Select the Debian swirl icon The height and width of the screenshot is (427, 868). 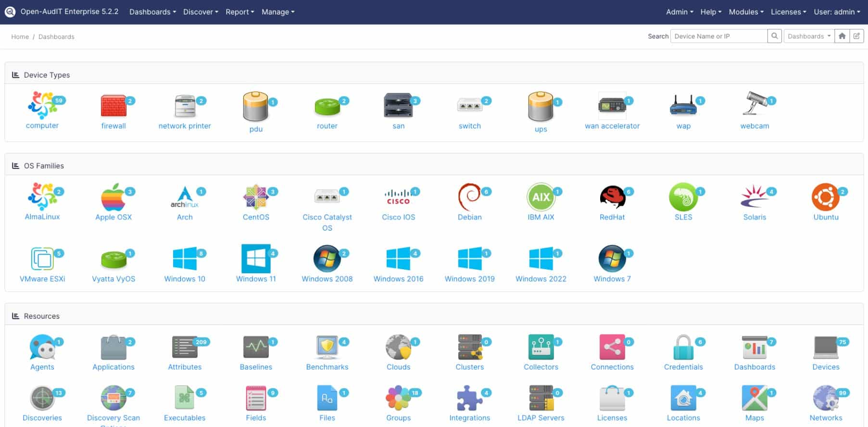[x=469, y=197]
